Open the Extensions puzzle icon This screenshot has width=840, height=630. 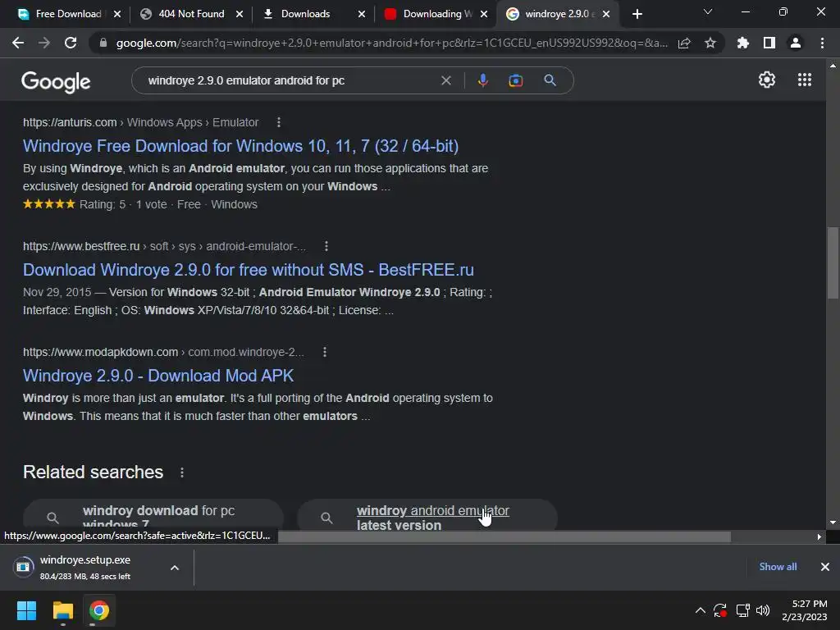742,43
